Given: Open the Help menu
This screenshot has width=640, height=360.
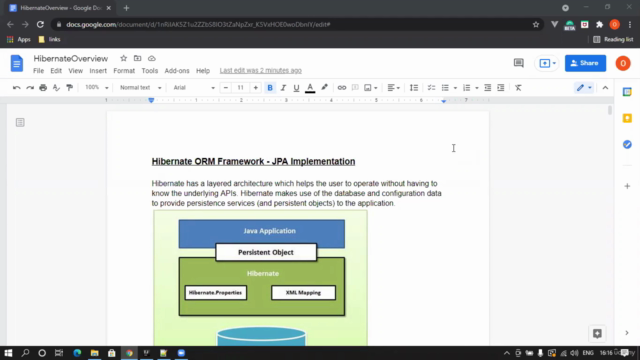Looking at the screenshot, I should point(203,71).
